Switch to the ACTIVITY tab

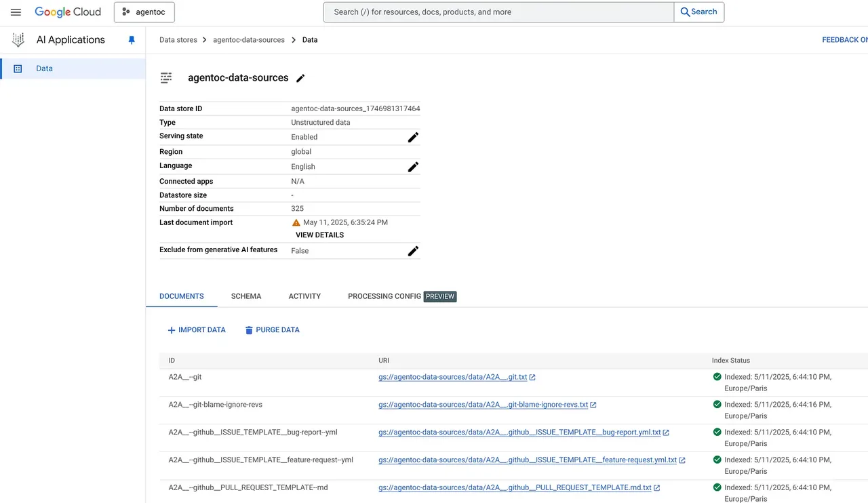tap(304, 296)
